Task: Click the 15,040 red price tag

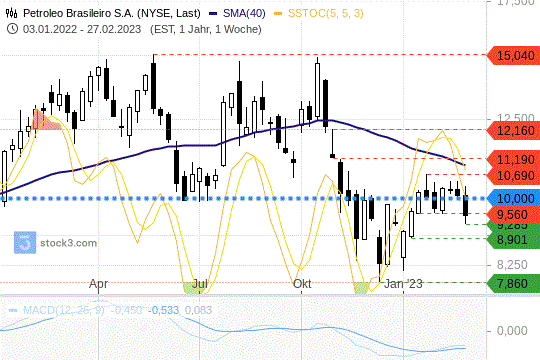Action: click(513, 55)
